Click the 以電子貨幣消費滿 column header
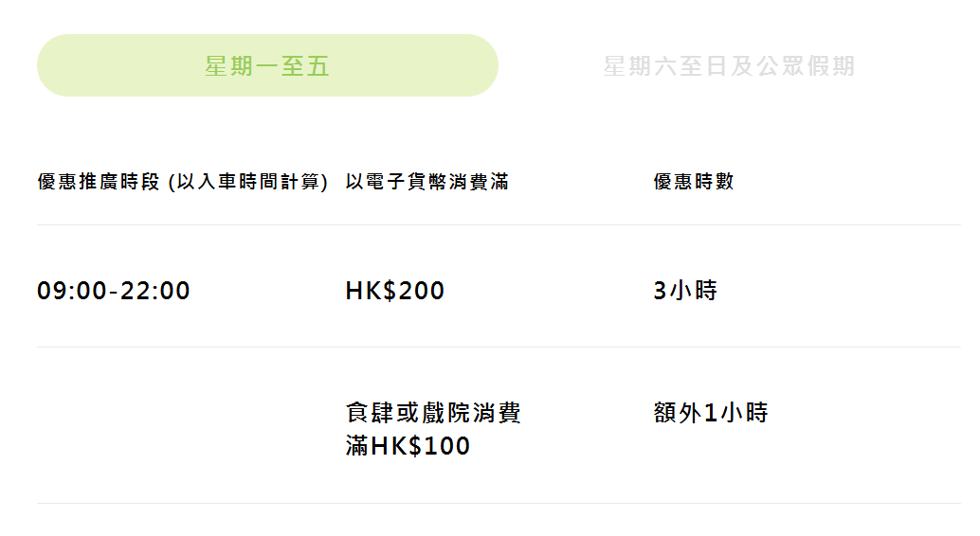The height and width of the screenshot is (536, 980). (426, 182)
